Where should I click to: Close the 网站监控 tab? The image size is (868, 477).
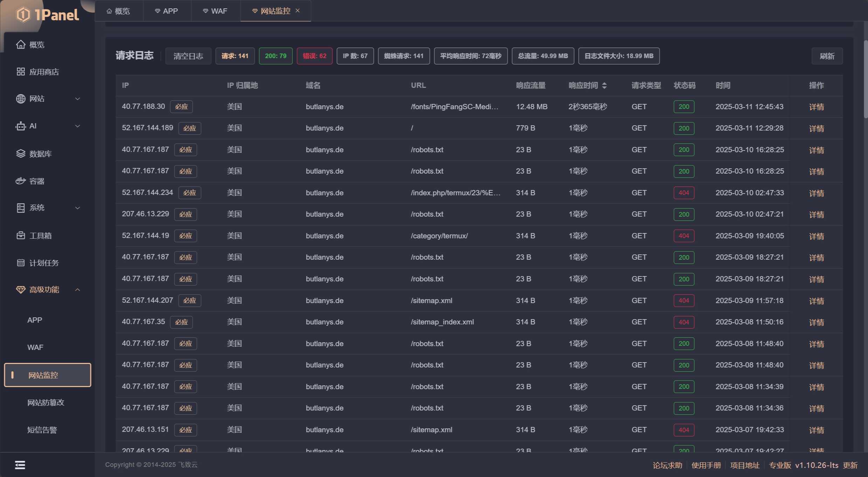pos(297,11)
